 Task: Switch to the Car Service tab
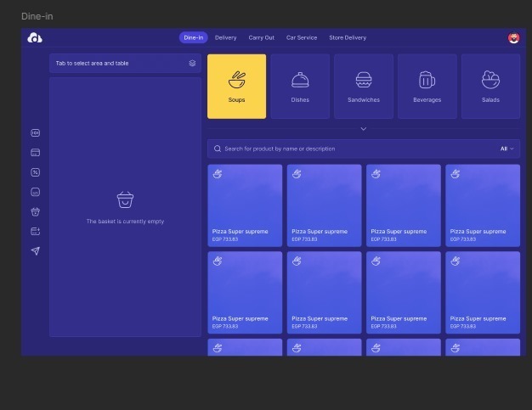tap(301, 37)
